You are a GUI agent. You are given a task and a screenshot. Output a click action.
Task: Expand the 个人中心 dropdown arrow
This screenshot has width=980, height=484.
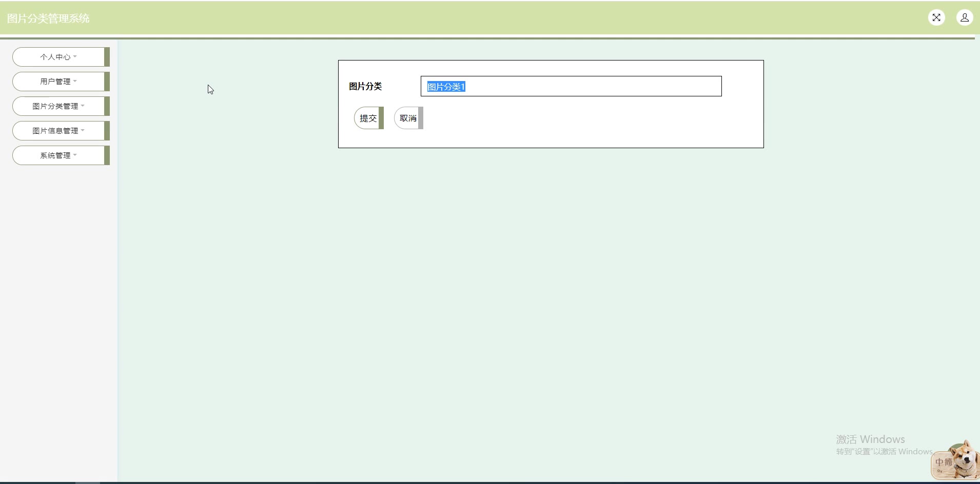tap(75, 56)
